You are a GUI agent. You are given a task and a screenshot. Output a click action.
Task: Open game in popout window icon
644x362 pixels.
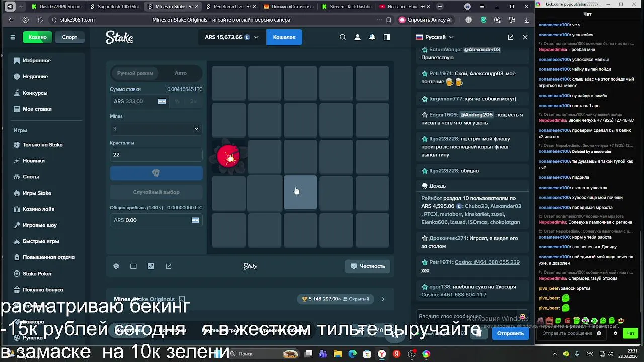(x=168, y=266)
